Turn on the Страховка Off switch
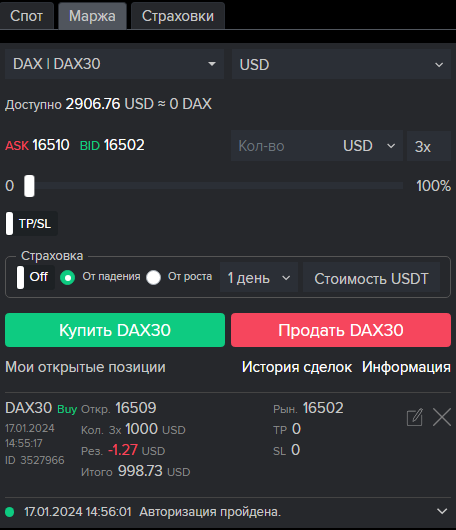This screenshot has height=530, width=456. tap(35, 277)
